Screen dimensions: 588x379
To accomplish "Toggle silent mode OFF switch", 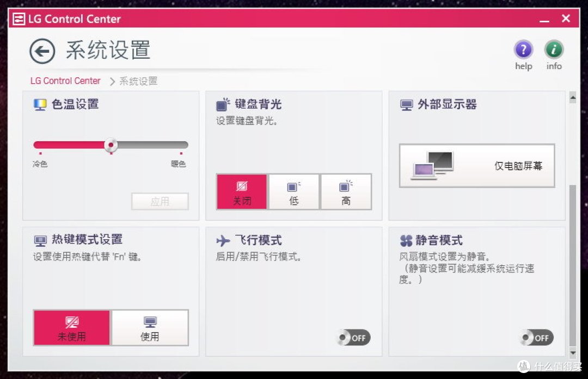I will (537, 338).
